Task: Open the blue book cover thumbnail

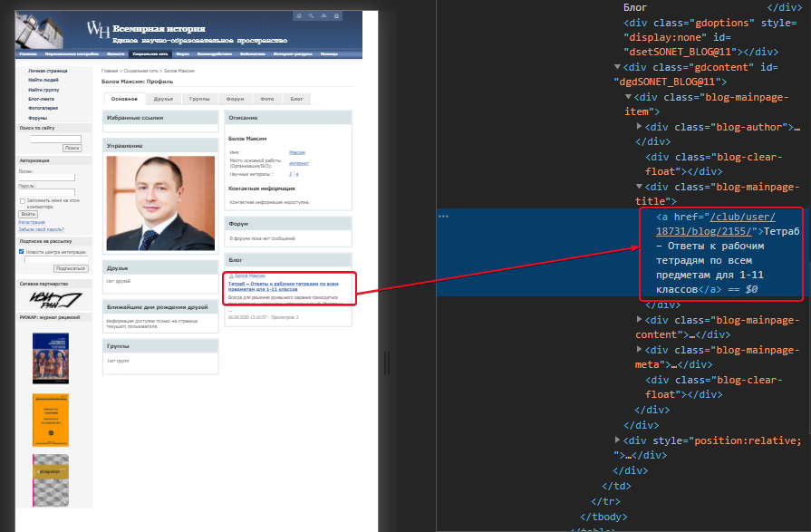Action: [x=51, y=359]
